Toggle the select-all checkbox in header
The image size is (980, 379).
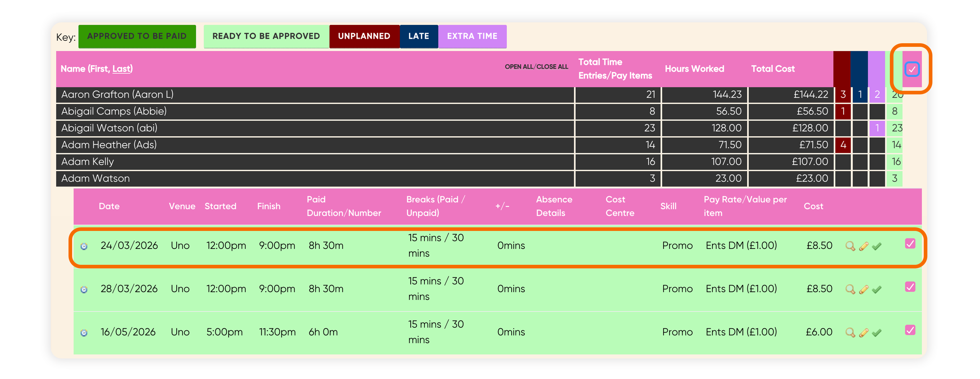click(x=911, y=69)
